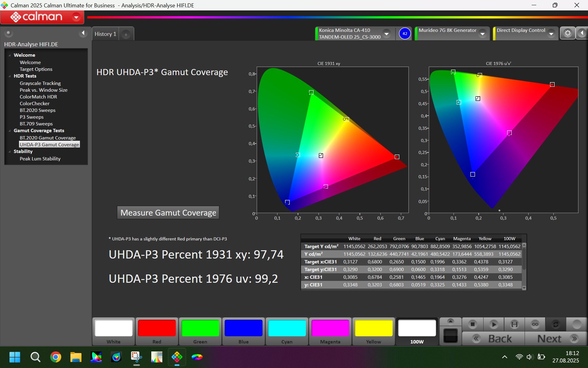This screenshot has height=368, width=588.
Task: Expand the Calman main menu dropdown arrow
Action: click(76, 17)
